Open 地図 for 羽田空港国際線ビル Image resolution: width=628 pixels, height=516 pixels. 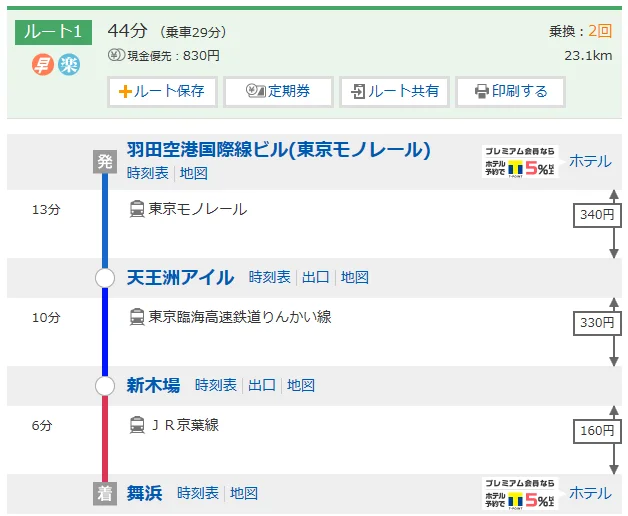point(194,173)
